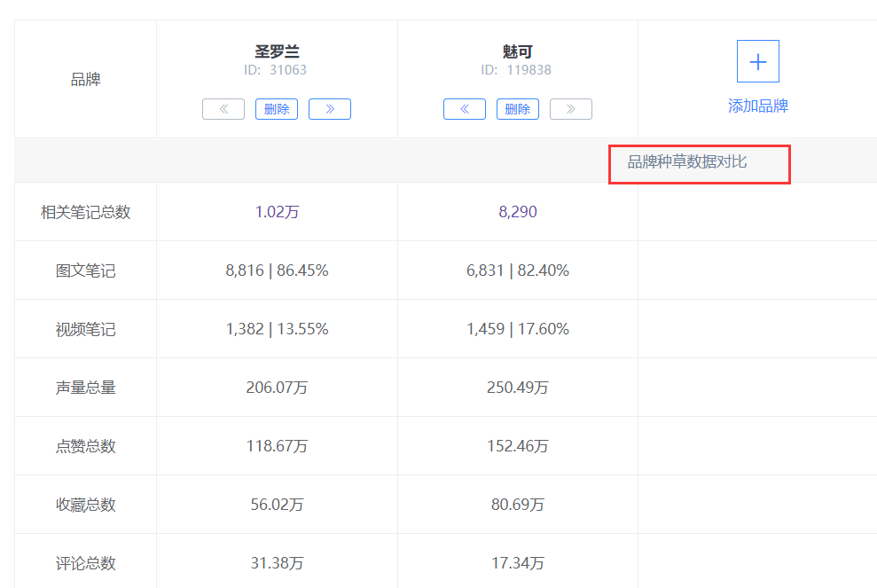Select 魅可 收藏总数 value 80.69万
The image size is (877, 588).
pyautogui.click(x=518, y=505)
